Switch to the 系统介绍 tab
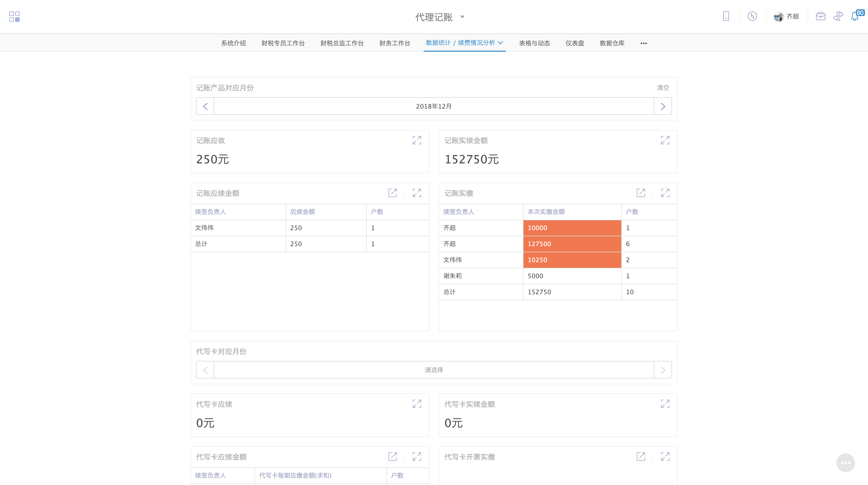Image resolution: width=868 pixels, height=485 pixels. point(234,43)
